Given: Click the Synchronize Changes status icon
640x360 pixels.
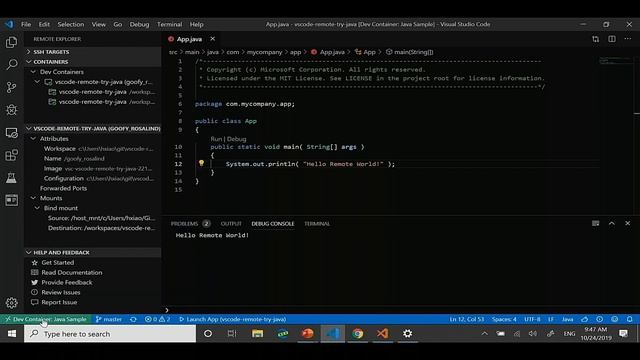Looking at the screenshot, I should click(x=133, y=319).
